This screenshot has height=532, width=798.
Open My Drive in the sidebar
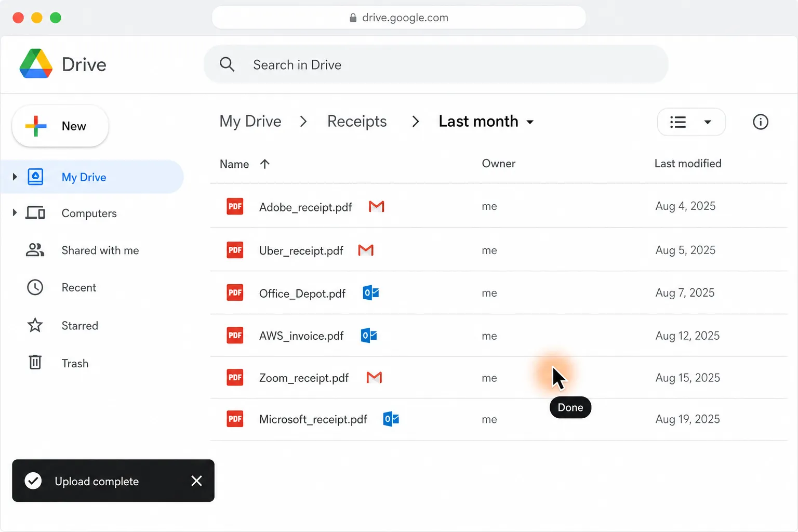point(92,177)
